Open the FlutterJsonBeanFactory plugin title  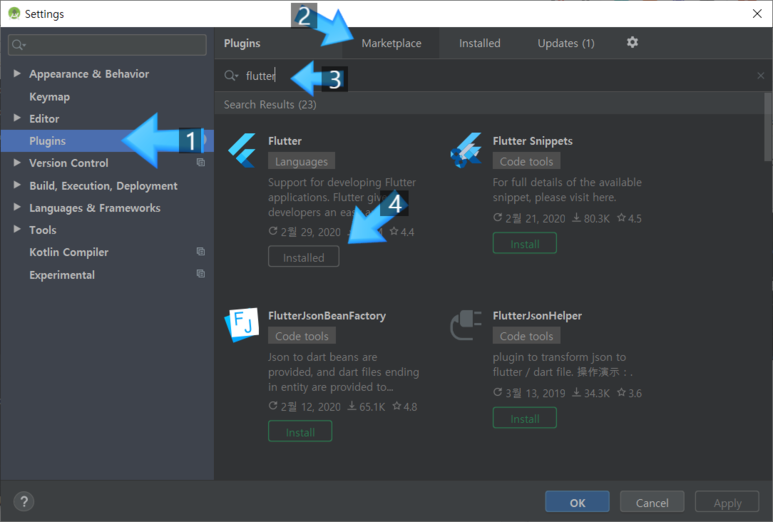pyautogui.click(x=327, y=315)
